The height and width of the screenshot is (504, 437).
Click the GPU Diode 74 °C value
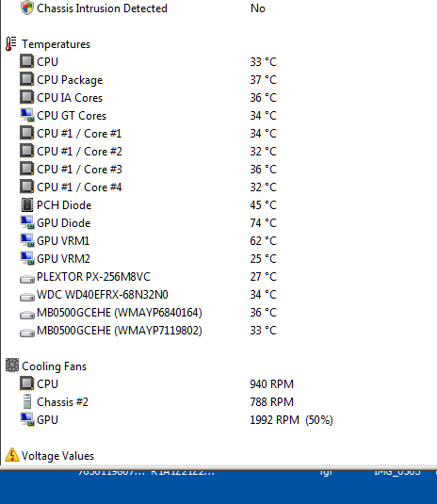[x=263, y=223]
